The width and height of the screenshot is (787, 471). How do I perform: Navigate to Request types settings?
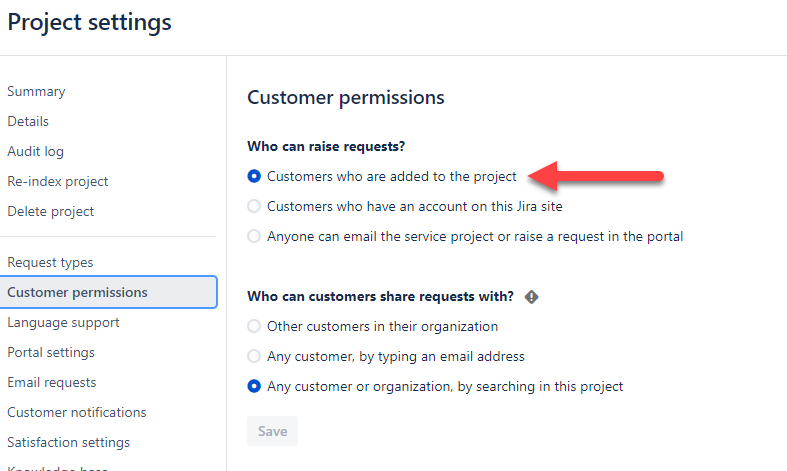coord(50,263)
